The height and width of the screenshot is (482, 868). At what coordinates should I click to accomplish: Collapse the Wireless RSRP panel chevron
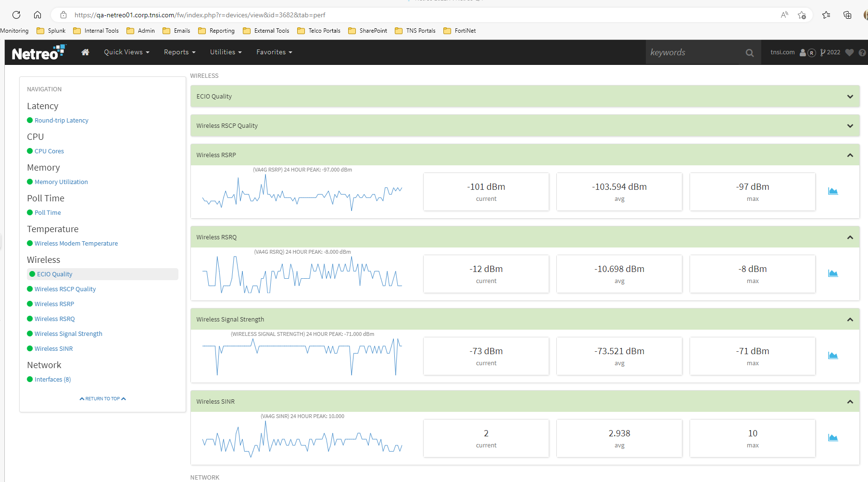(x=850, y=155)
